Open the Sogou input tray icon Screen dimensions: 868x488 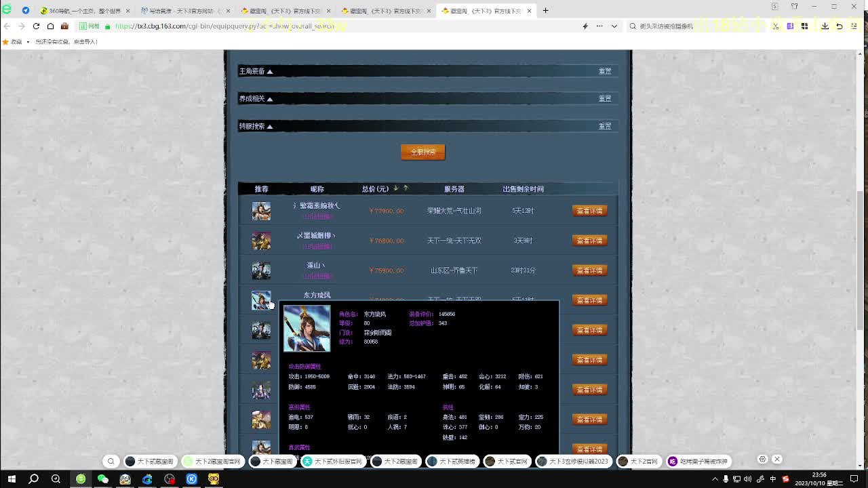(786, 479)
